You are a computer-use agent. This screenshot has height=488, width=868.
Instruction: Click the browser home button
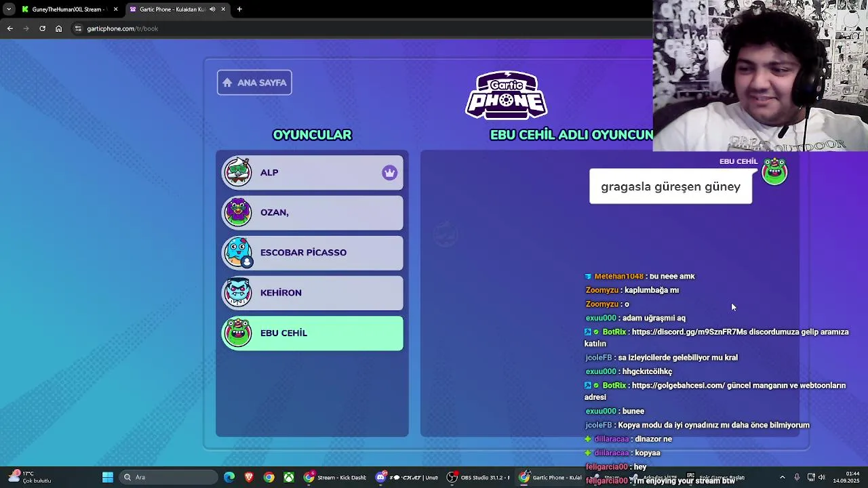tap(58, 28)
